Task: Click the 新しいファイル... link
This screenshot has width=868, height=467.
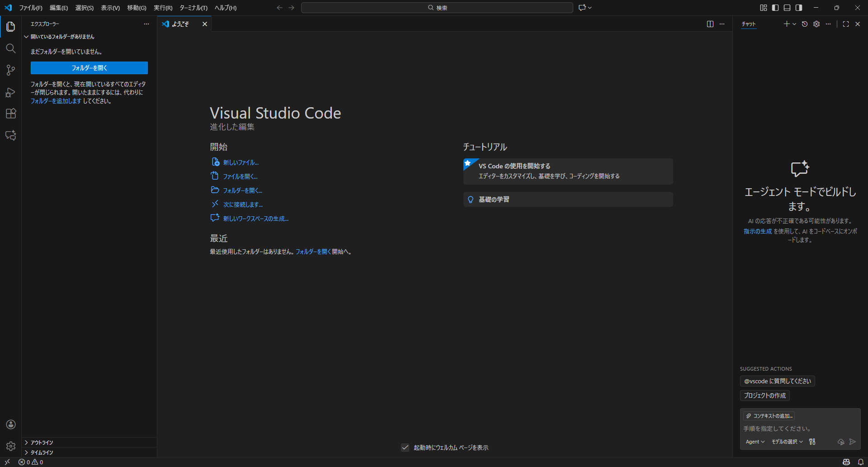Action: click(241, 162)
